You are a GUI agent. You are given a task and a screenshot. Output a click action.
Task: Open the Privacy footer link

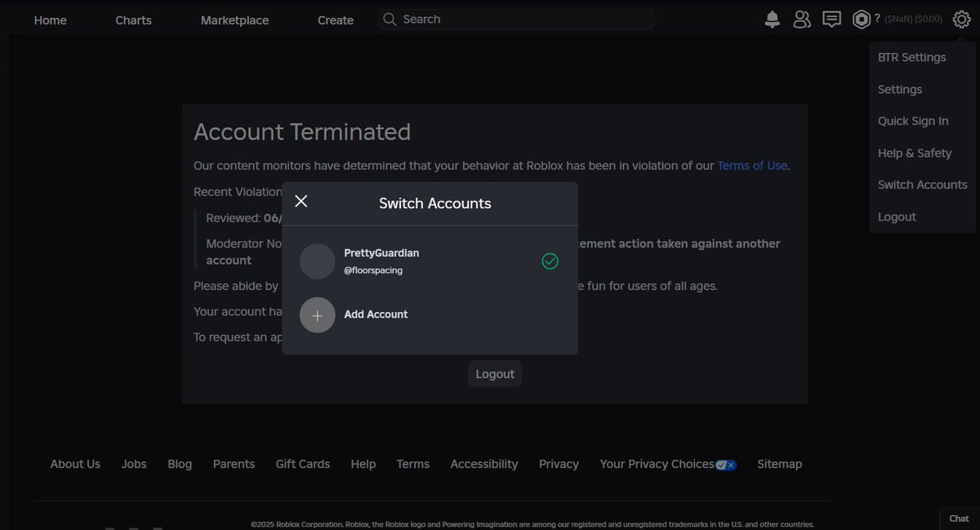559,464
